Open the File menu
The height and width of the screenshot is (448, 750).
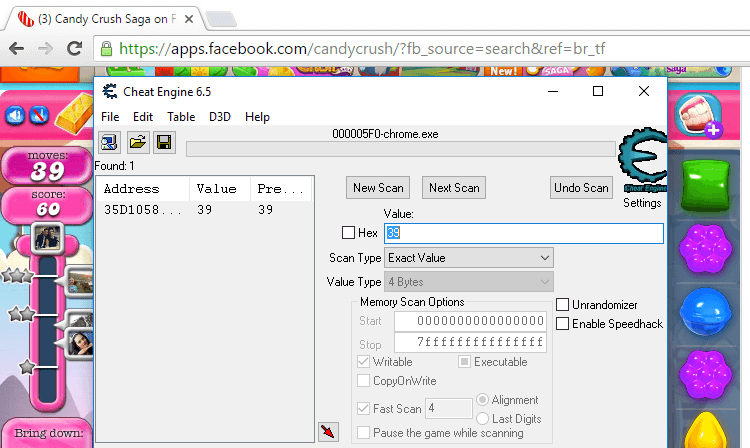point(110,117)
